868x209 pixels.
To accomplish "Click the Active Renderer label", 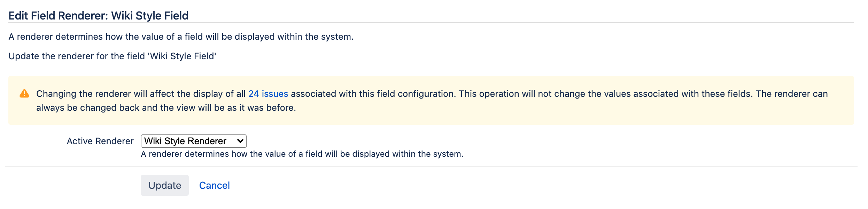I will click(x=100, y=141).
